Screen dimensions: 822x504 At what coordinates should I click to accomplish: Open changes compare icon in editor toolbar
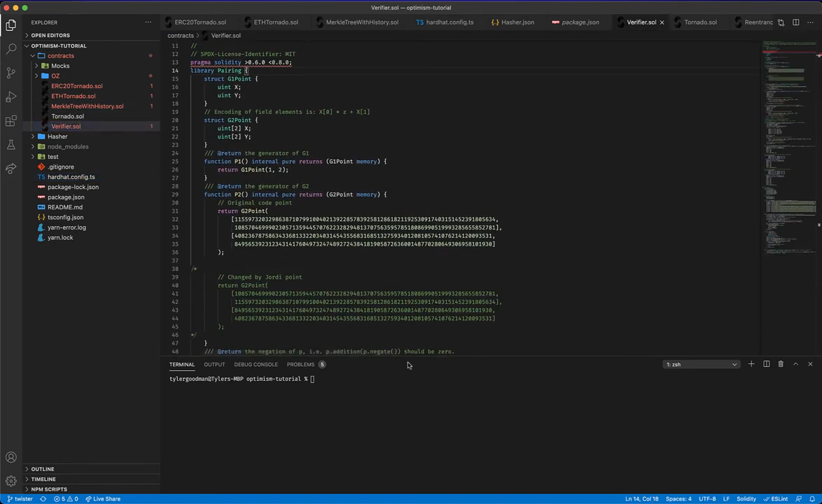click(781, 22)
